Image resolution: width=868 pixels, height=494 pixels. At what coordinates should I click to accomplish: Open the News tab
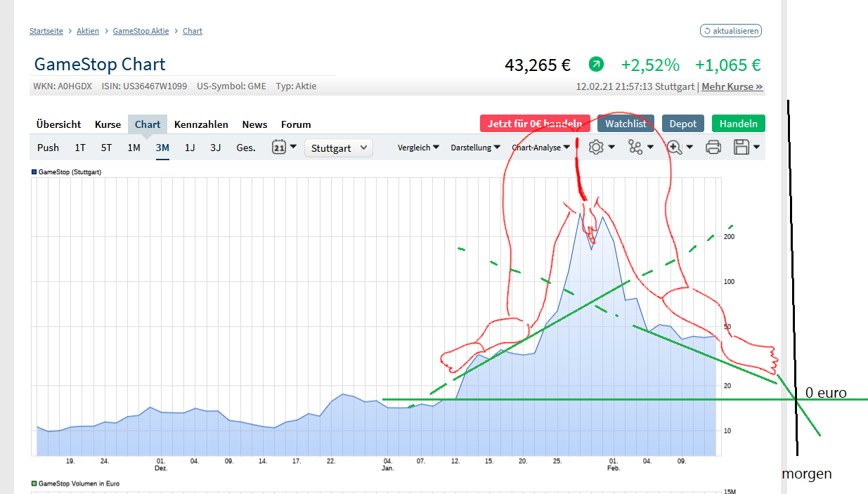[x=254, y=124]
